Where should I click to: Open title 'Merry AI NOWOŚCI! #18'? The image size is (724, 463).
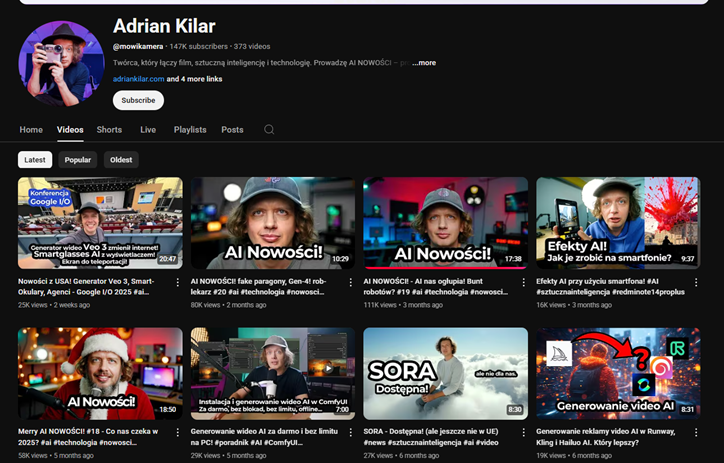[88, 437]
